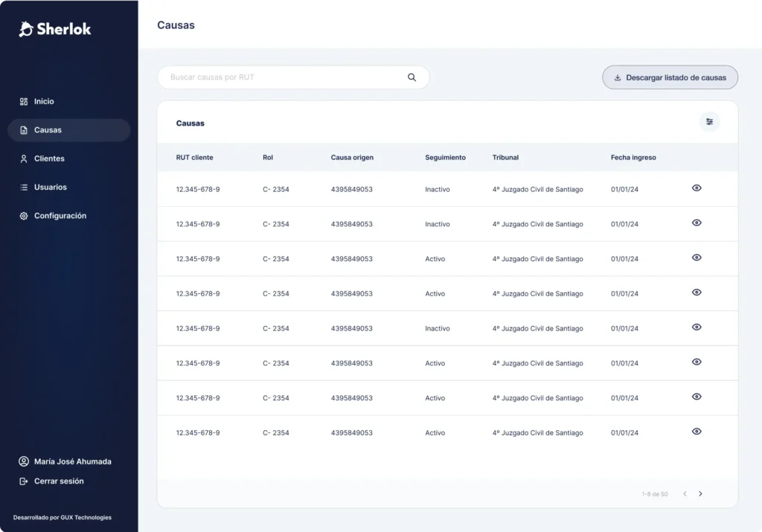Click the Clientes person icon
Viewport: 762px width, 532px height.
[24, 158]
